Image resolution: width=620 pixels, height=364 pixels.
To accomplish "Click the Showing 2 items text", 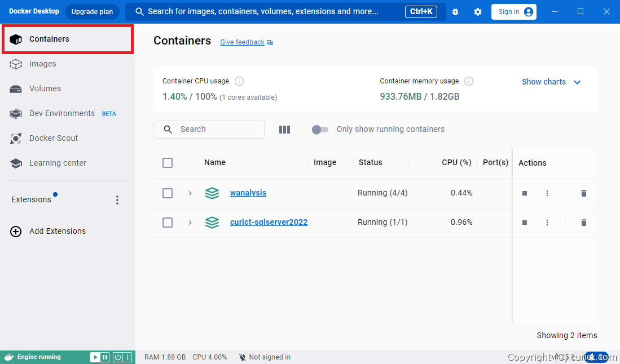I will click(x=566, y=336).
